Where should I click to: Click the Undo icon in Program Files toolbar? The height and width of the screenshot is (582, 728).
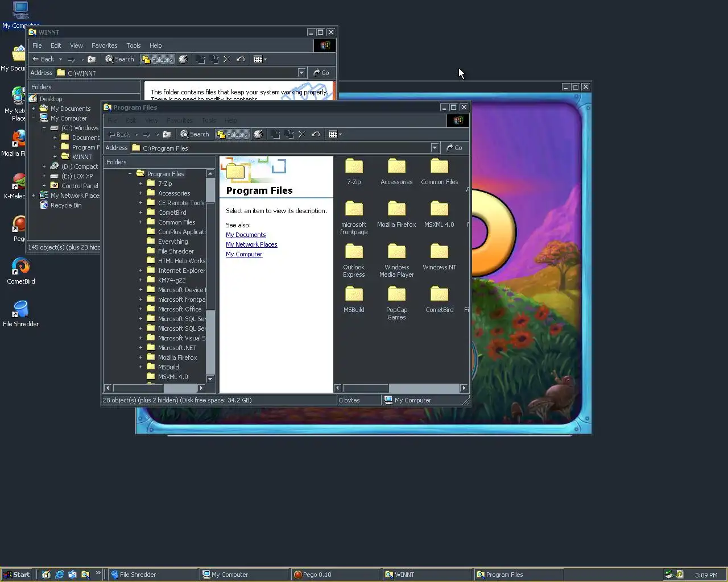(x=316, y=134)
